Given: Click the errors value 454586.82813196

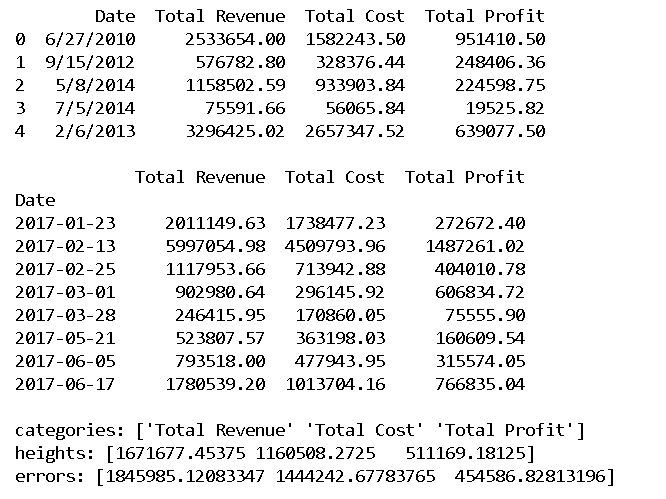Looking at the screenshot, I should pyautogui.click(x=531, y=476).
